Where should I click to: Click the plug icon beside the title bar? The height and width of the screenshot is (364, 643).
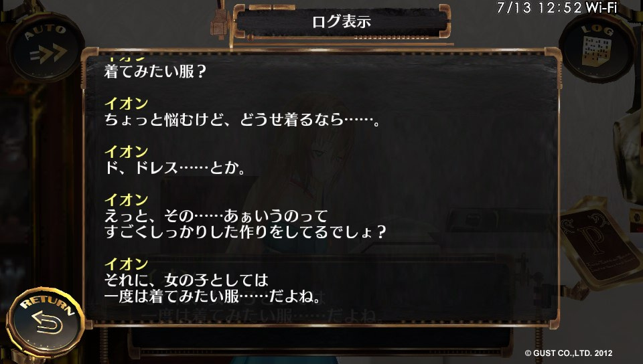coord(220,23)
